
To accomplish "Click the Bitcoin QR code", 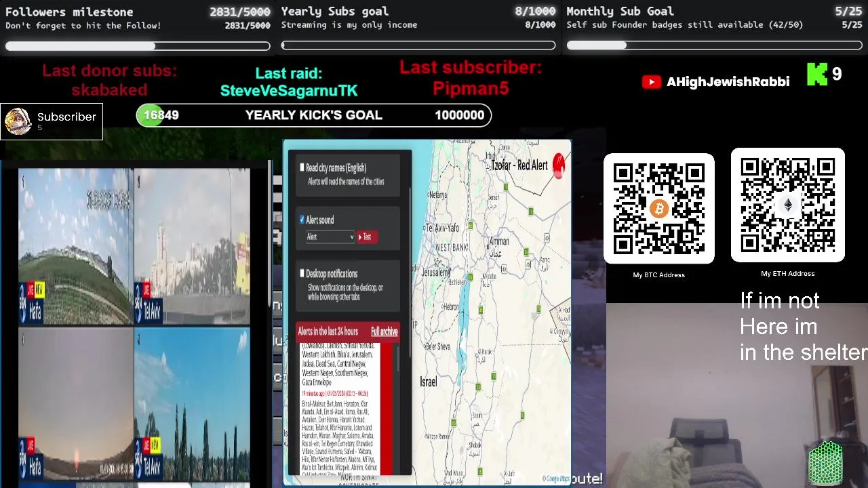I will coord(659,209).
